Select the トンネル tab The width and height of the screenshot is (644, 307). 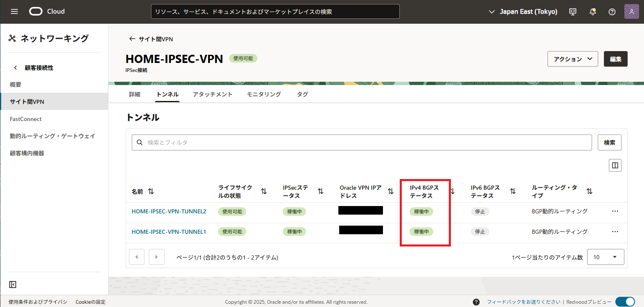coord(168,94)
